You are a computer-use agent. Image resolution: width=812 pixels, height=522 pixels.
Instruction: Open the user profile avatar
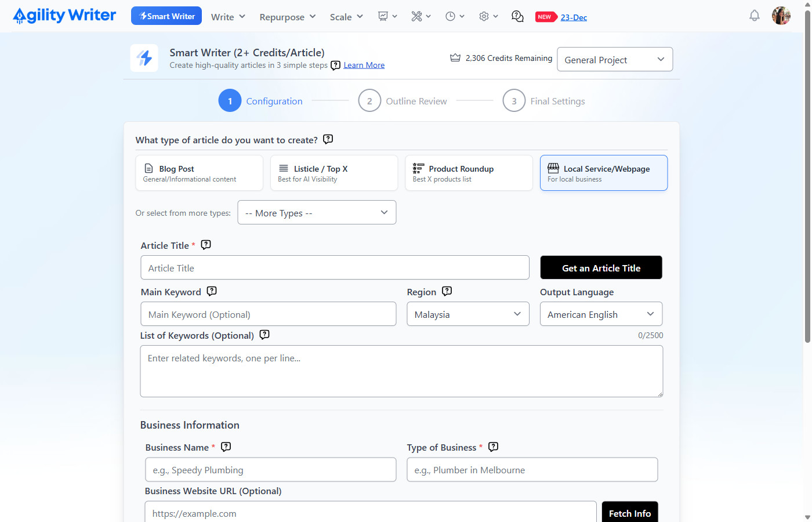(x=781, y=16)
